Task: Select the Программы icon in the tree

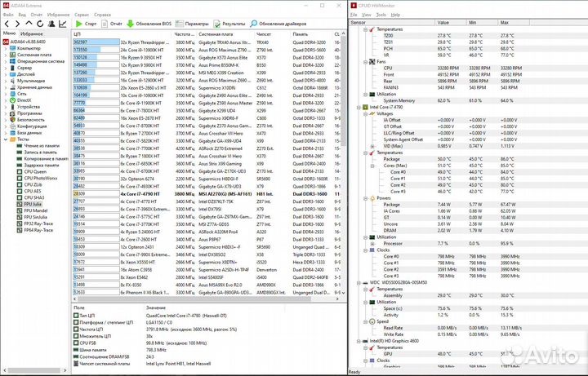Action: [13, 113]
